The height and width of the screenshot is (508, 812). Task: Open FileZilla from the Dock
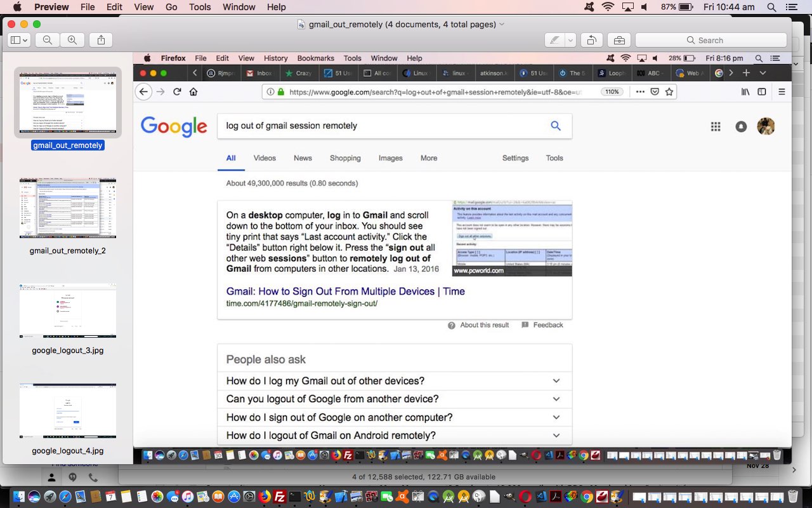point(280,497)
